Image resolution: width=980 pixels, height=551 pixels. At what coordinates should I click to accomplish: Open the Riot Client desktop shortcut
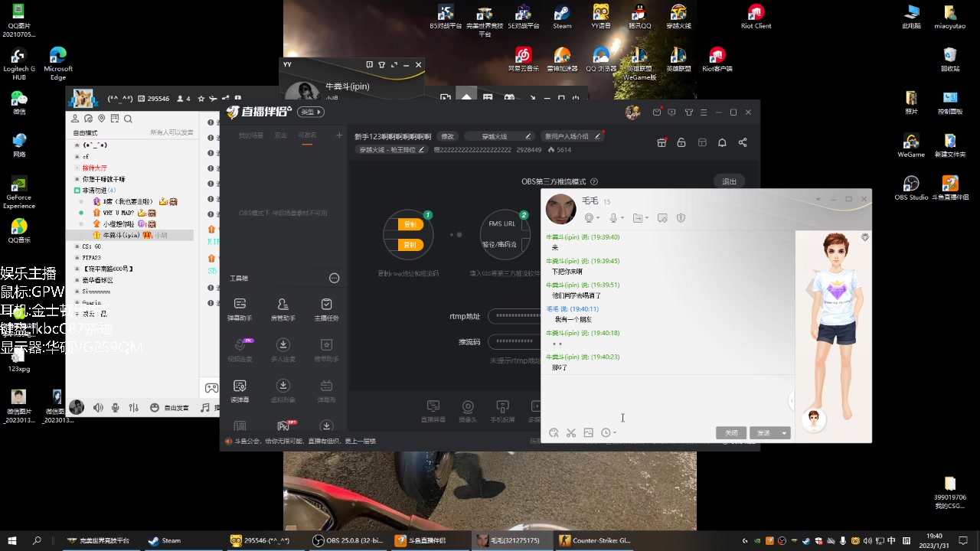point(756,17)
